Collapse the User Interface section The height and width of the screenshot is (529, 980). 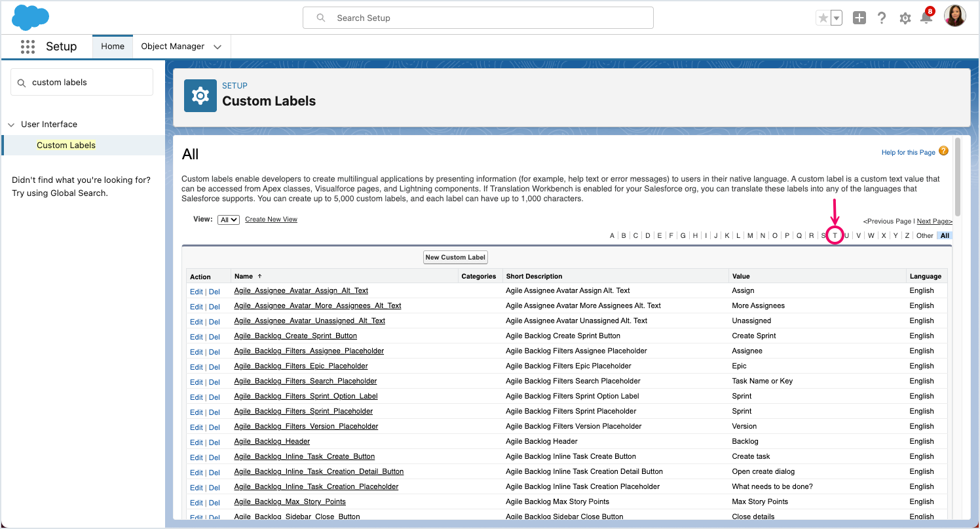tap(11, 125)
